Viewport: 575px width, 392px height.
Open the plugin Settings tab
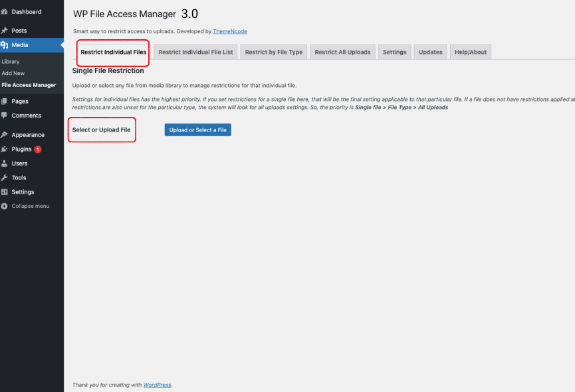[x=395, y=52]
